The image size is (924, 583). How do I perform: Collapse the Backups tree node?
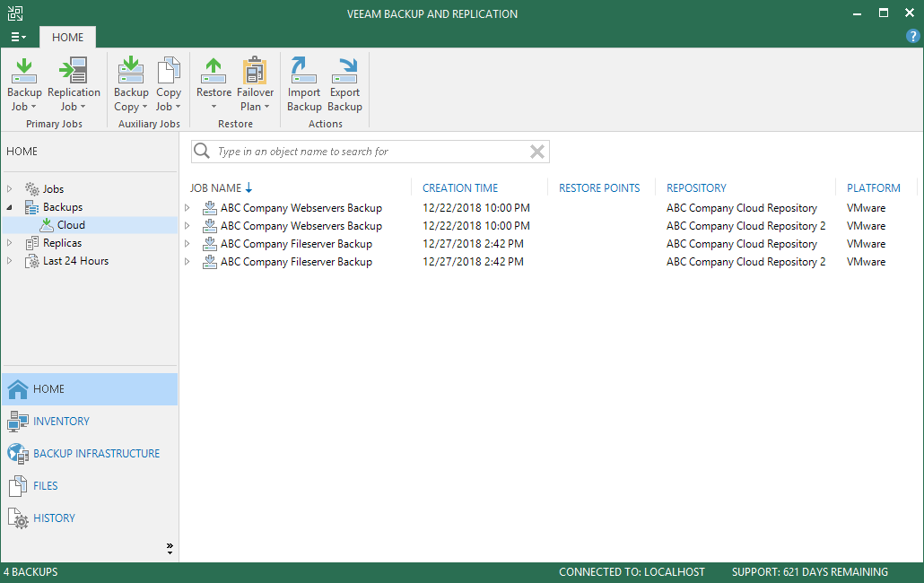10,207
